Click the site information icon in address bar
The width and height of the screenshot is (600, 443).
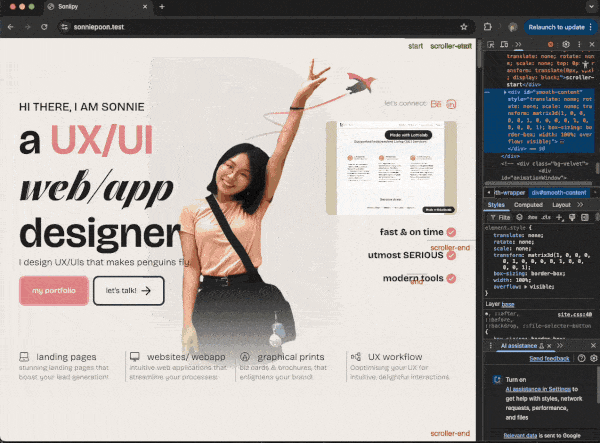[63, 27]
